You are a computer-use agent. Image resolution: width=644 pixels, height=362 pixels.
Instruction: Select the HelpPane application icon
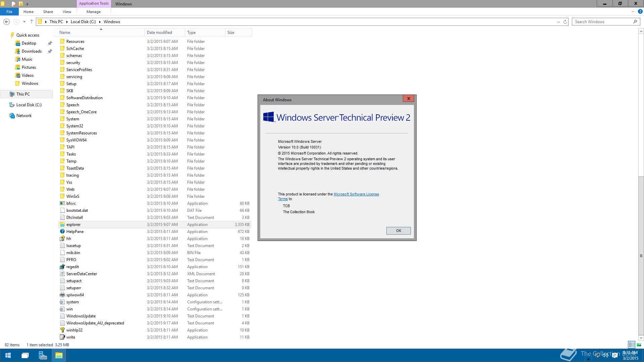[x=62, y=232]
